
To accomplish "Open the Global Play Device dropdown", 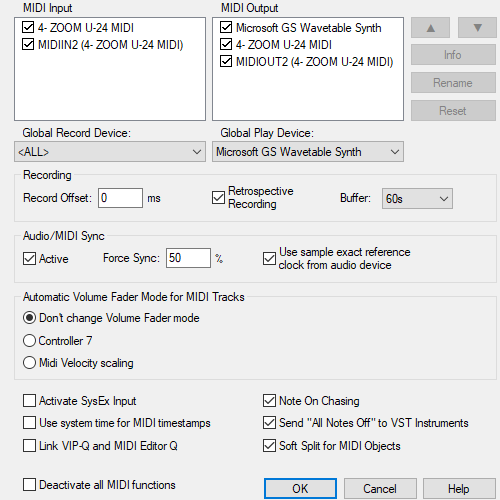I will [308, 152].
